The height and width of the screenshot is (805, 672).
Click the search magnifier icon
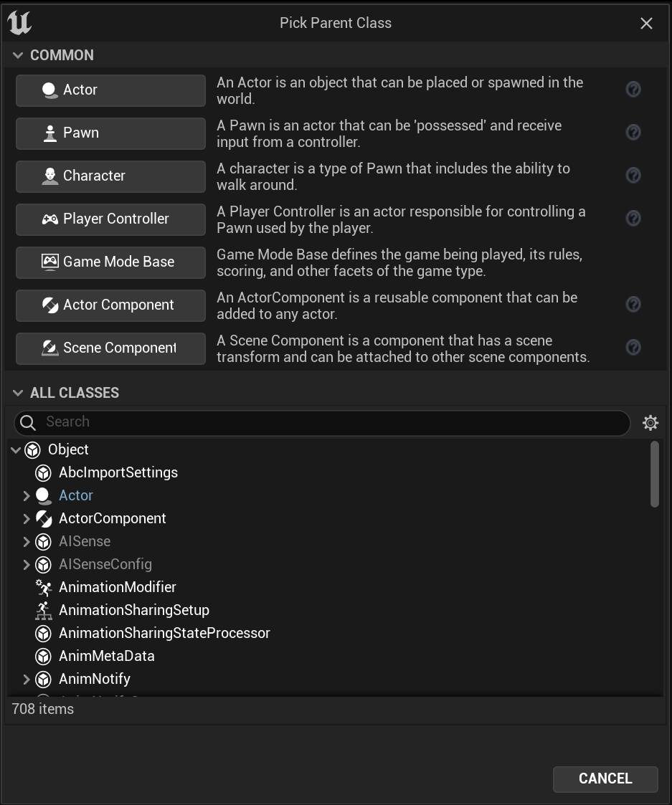coord(28,423)
